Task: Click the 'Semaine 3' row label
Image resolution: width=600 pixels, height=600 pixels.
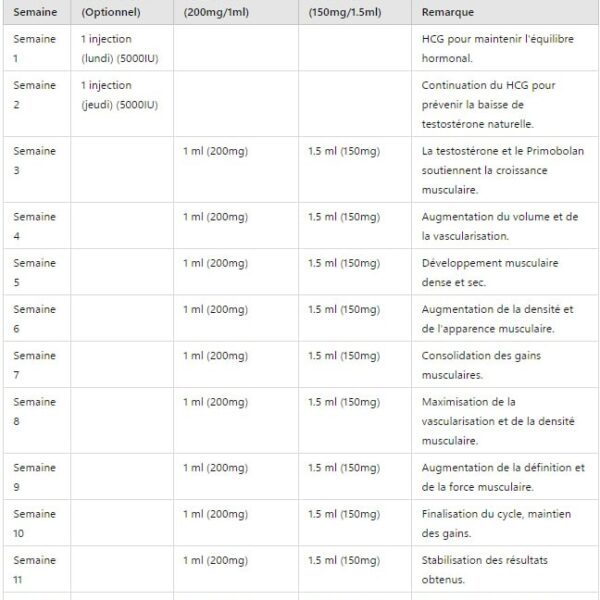Action: [x=35, y=160]
